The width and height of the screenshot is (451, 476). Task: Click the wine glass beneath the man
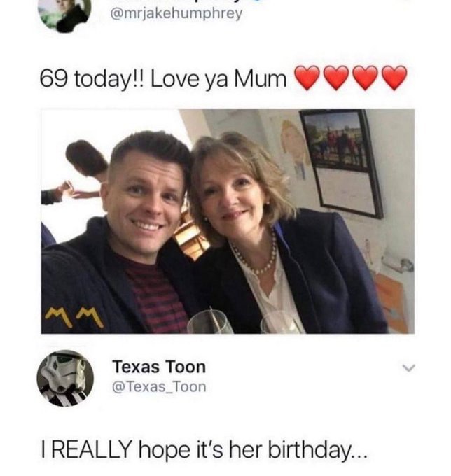(210, 322)
